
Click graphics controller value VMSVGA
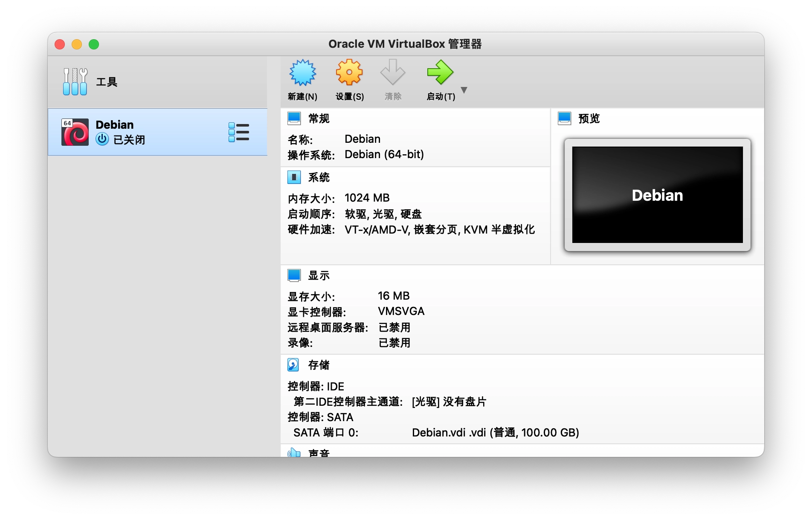[401, 312]
